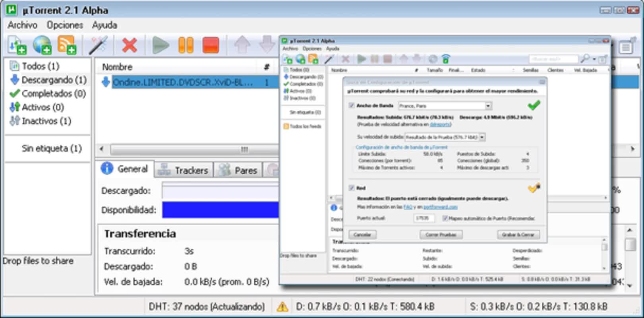Switch to Pares tab
The image size is (644, 318).
(238, 170)
